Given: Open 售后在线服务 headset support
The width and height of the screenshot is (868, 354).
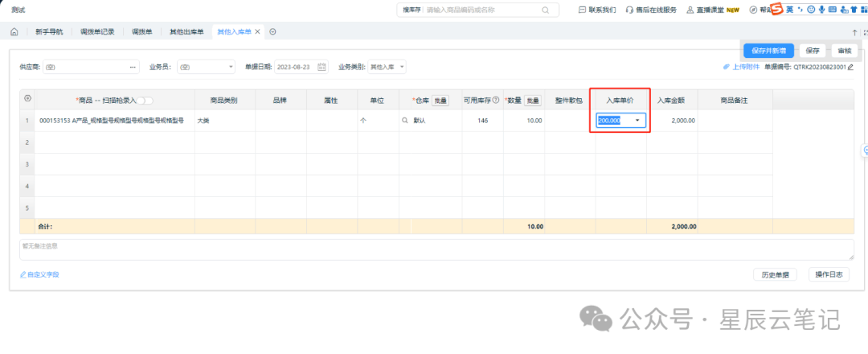Looking at the screenshot, I should [x=651, y=10].
